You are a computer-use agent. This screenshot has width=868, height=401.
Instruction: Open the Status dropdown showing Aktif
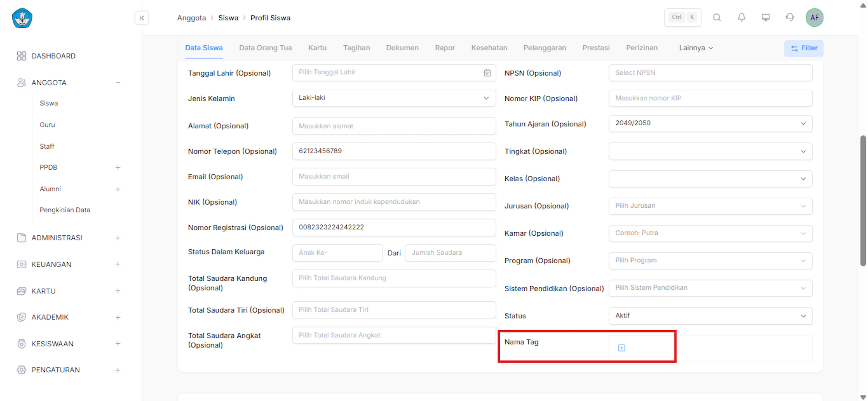click(710, 316)
